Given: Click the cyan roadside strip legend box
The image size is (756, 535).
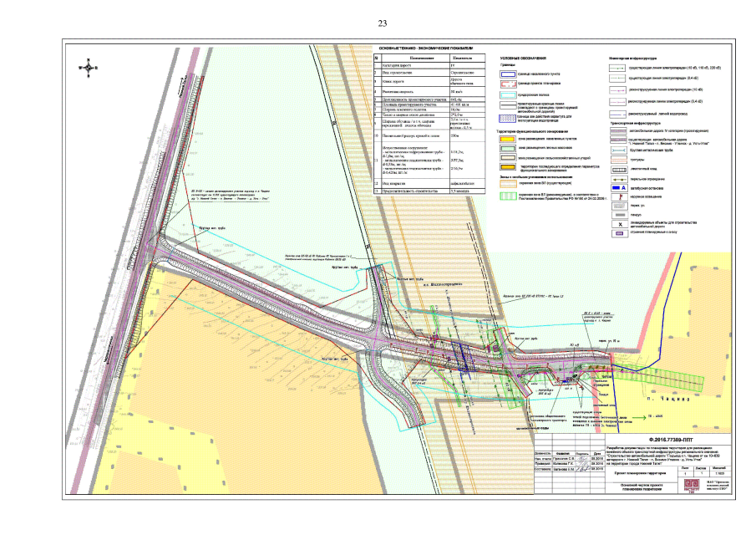Looking at the screenshot, I should click(x=510, y=96).
